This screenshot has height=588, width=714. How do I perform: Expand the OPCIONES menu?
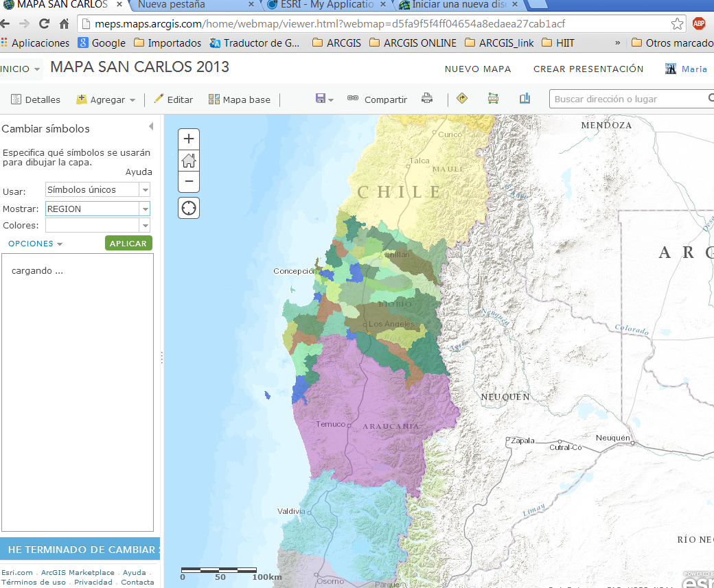[x=35, y=244]
